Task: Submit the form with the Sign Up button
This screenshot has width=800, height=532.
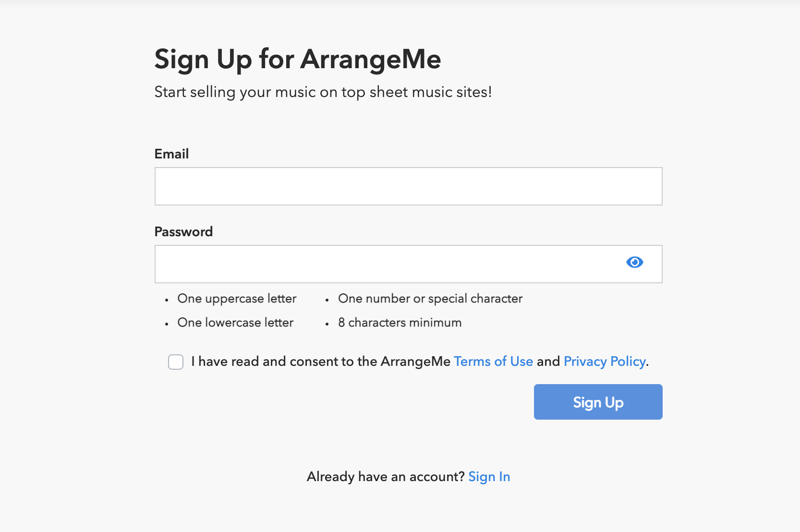Action: click(598, 402)
